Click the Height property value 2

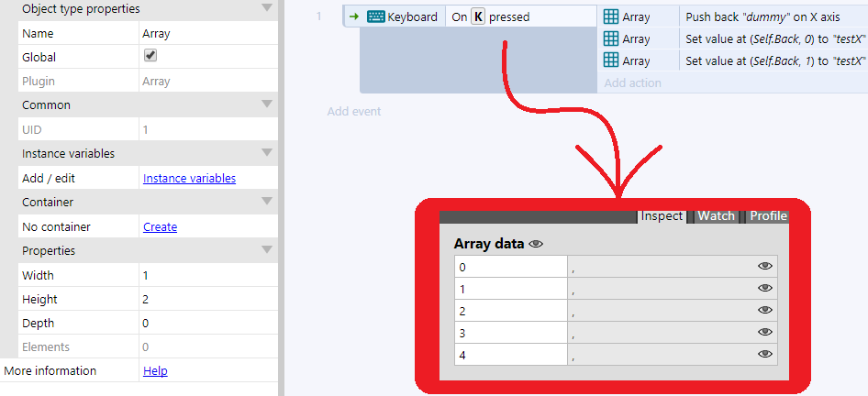[x=208, y=299]
